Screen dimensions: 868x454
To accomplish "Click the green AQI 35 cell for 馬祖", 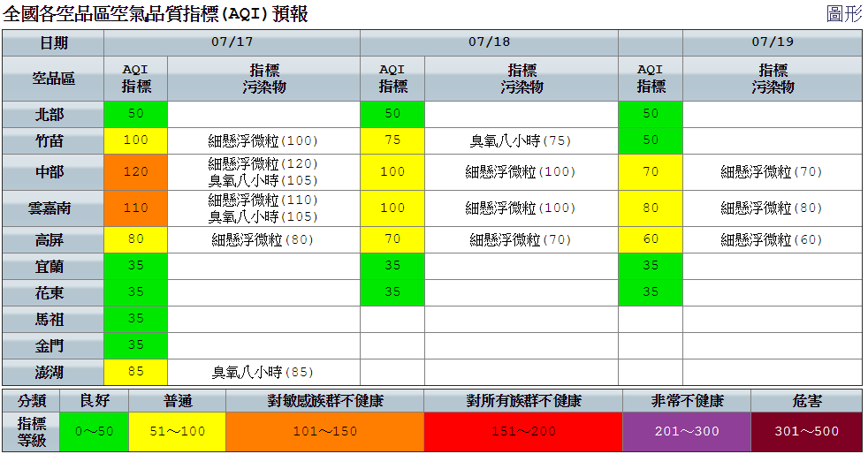I will (x=135, y=320).
